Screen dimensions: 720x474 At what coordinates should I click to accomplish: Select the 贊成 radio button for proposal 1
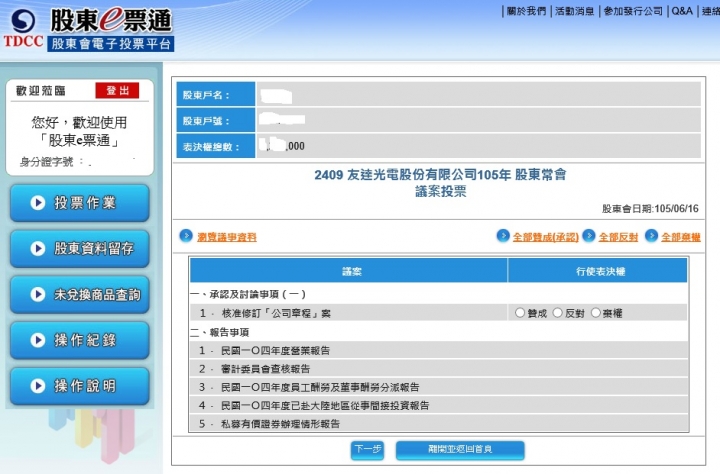click(520, 313)
